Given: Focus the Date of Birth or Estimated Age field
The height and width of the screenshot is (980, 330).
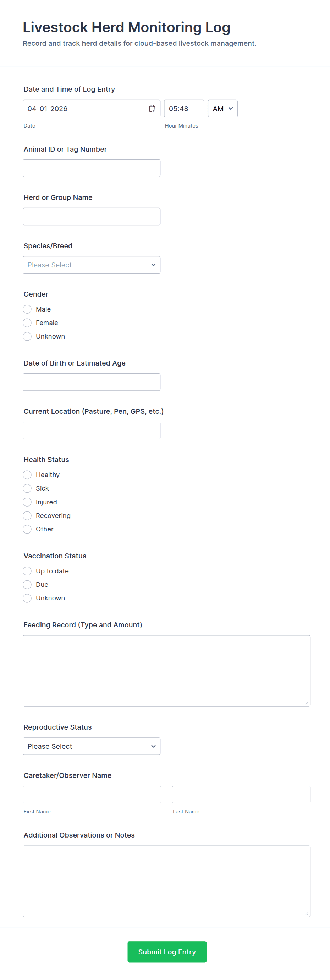Looking at the screenshot, I should click(x=91, y=382).
